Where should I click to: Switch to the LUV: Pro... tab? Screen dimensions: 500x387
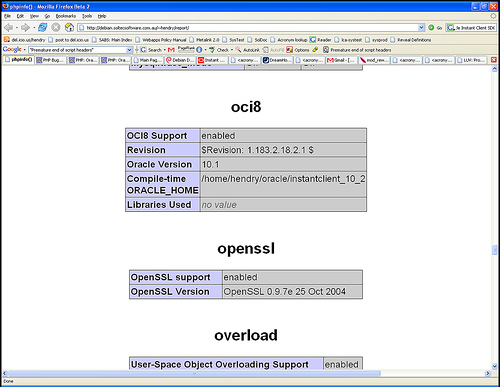471,60
